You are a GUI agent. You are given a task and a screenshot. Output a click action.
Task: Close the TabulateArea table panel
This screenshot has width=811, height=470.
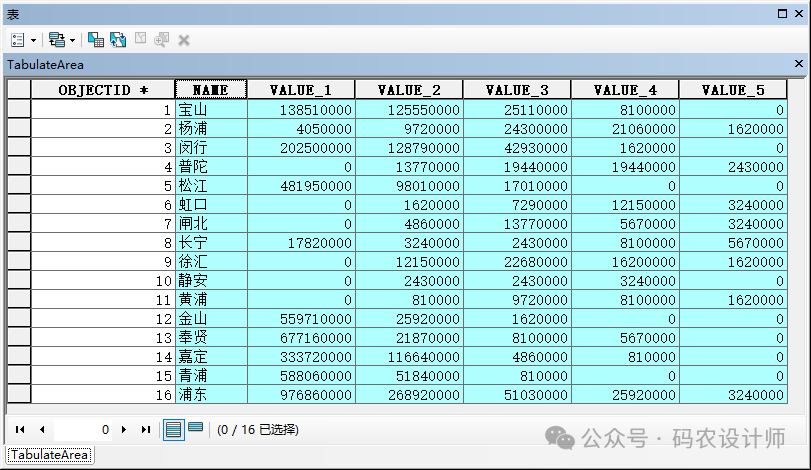coord(798,64)
